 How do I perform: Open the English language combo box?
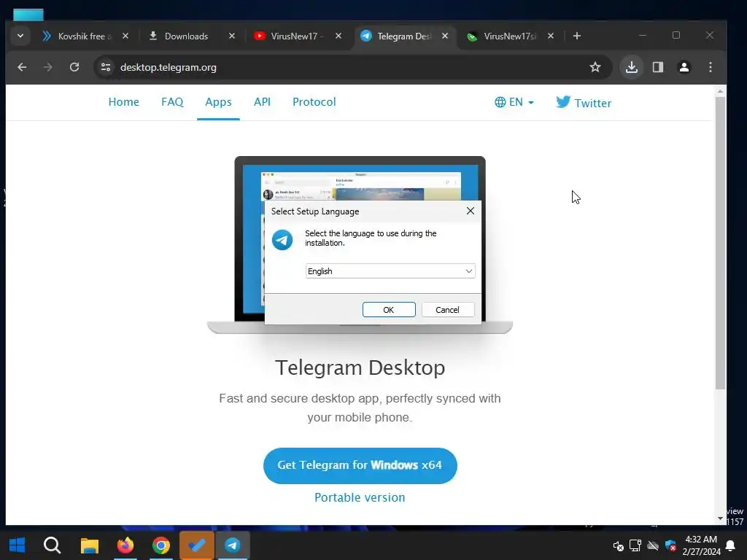coord(390,271)
